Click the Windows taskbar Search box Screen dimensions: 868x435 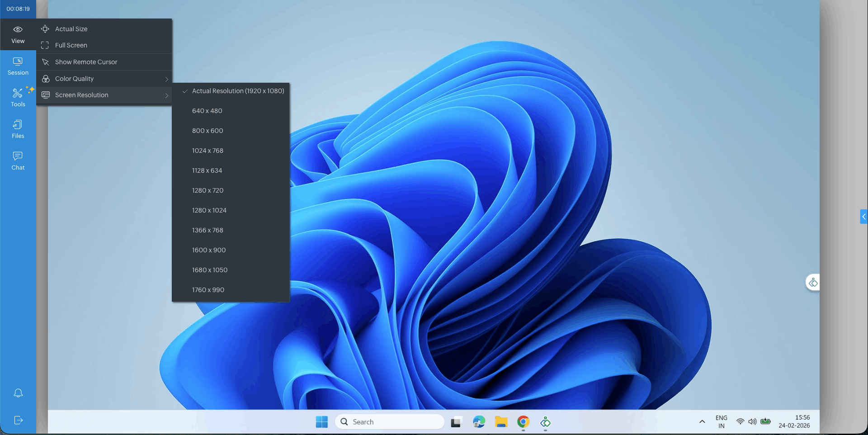point(390,422)
